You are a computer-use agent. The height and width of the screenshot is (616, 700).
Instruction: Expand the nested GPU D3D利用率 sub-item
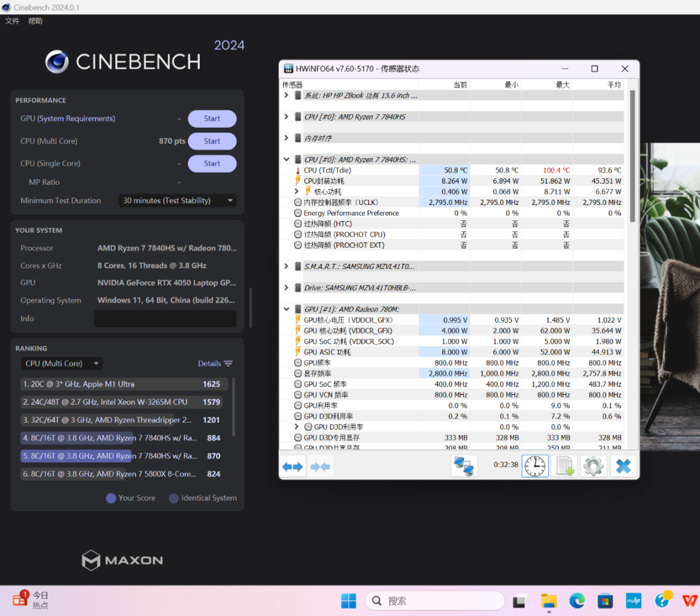296,427
